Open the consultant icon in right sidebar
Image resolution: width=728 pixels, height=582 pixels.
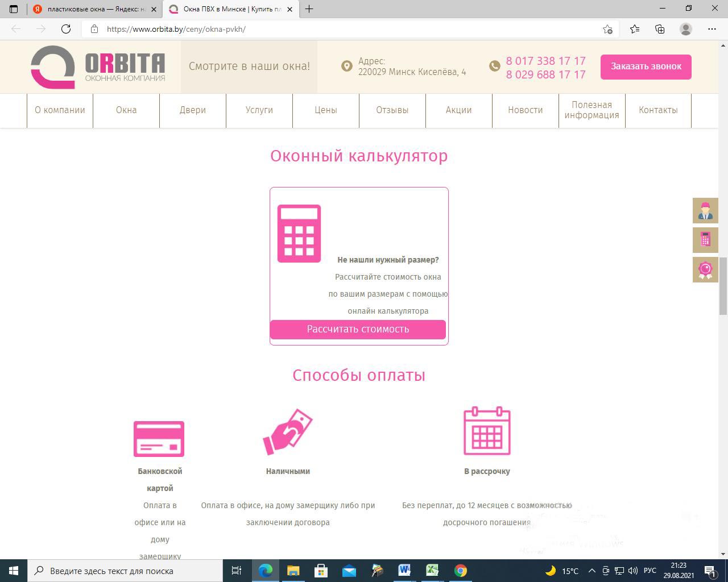click(705, 211)
